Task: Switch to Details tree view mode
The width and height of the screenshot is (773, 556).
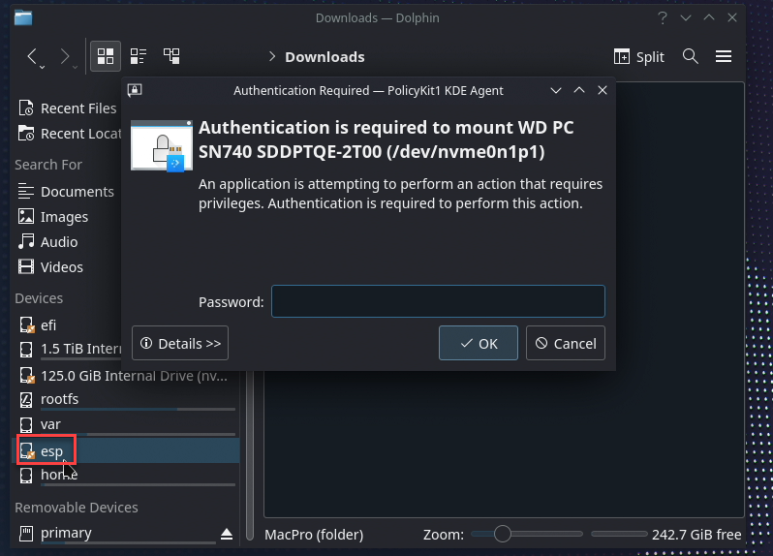Action: [x=171, y=56]
